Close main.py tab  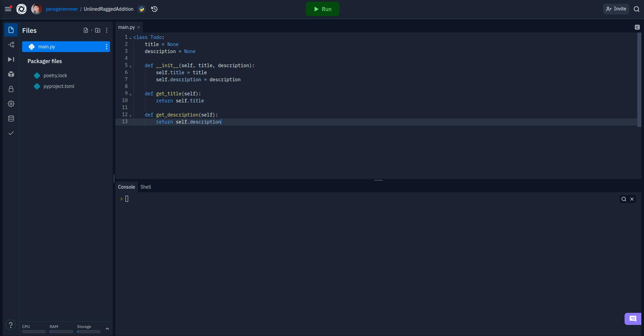point(139,27)
